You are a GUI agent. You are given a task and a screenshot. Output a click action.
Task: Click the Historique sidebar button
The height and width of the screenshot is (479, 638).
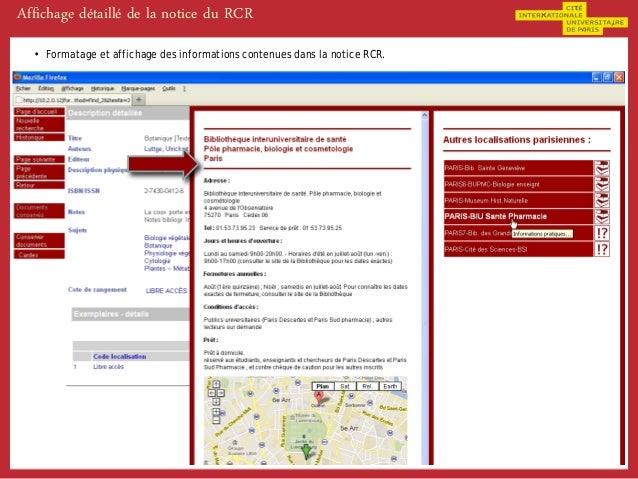coord(39,138)
